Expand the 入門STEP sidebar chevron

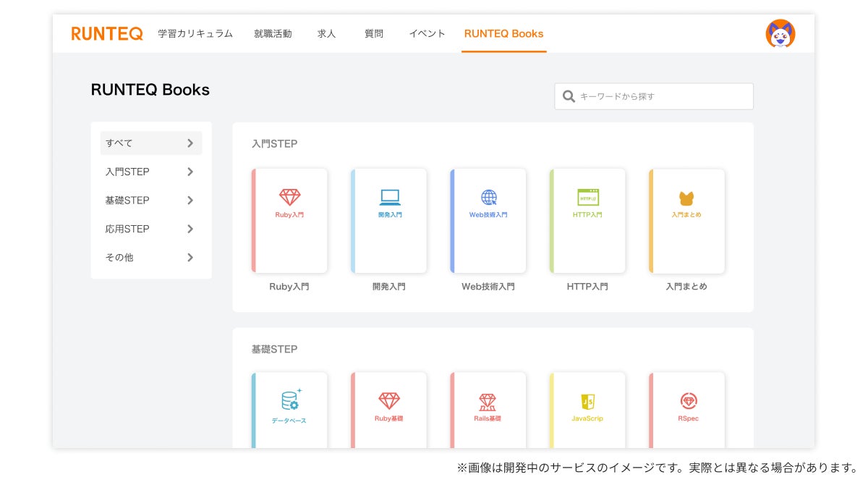coord(190,172)
